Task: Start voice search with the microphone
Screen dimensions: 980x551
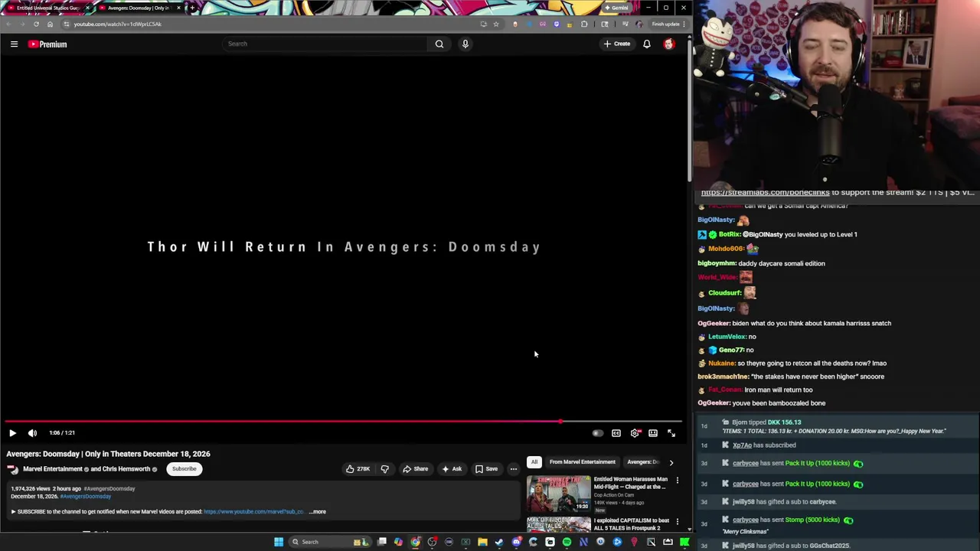Action: tap(465, 44)
